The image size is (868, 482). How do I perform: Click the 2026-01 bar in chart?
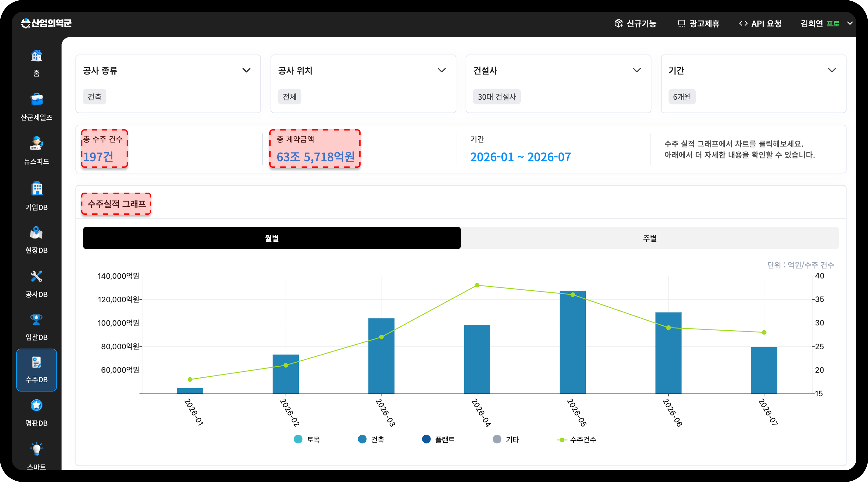(190, 391)
